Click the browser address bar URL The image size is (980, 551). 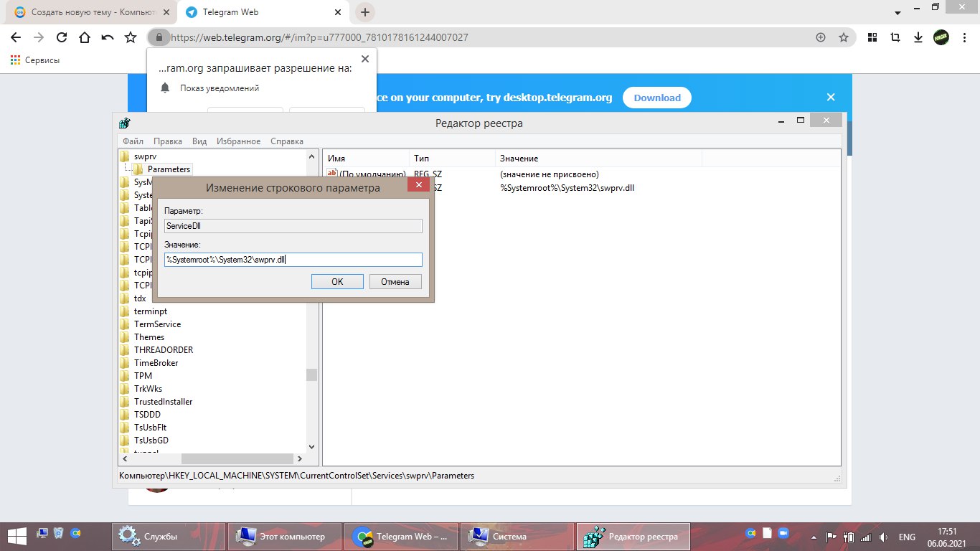click(x=320, y=37)
